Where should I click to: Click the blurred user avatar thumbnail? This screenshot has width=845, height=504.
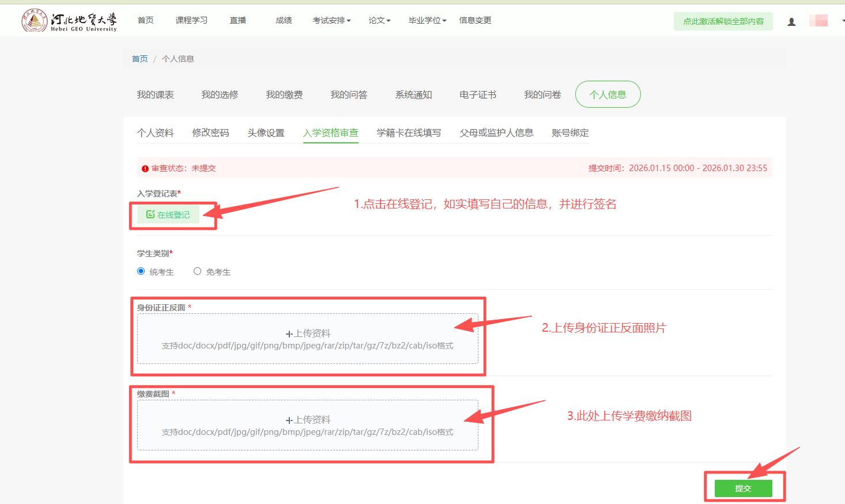[818, 21]
